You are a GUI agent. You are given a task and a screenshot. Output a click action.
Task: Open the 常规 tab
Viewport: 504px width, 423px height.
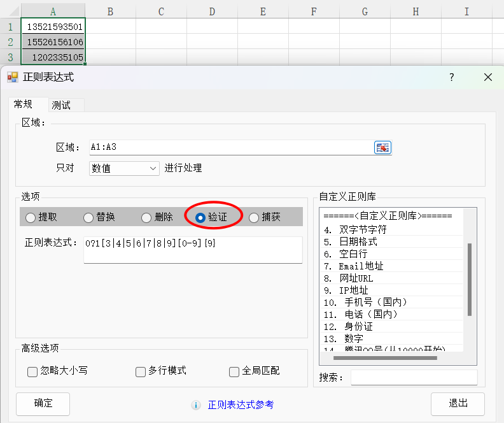23,104
